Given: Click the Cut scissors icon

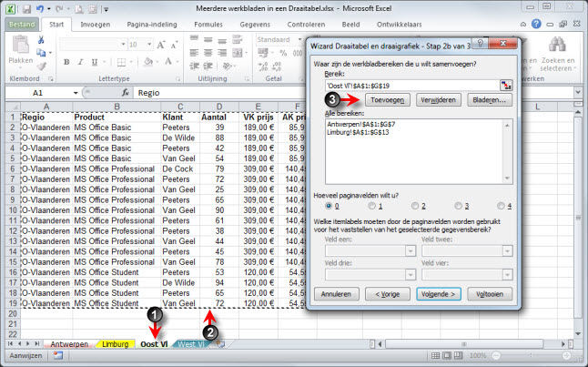Looking at the screenshot, I should 41,40.
